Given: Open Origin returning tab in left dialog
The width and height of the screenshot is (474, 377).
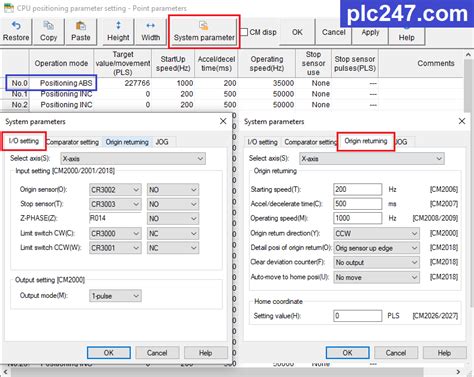Looking at the screenshot, I should click(127, 142).
